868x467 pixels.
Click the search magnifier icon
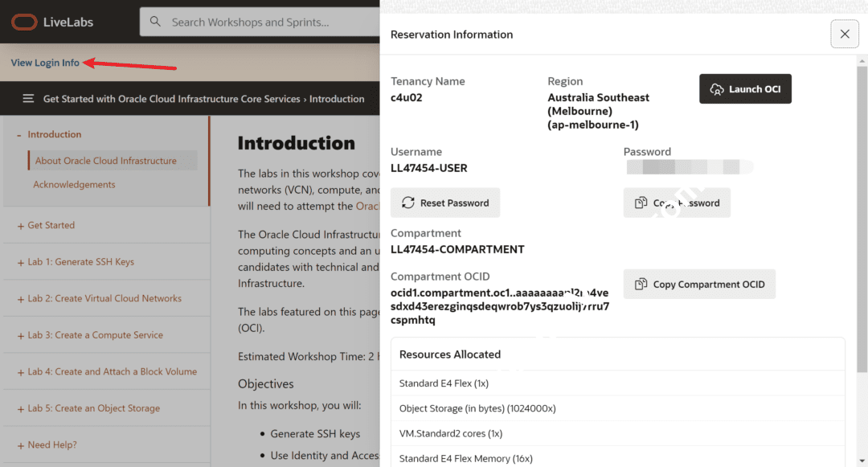pos(156,22)
